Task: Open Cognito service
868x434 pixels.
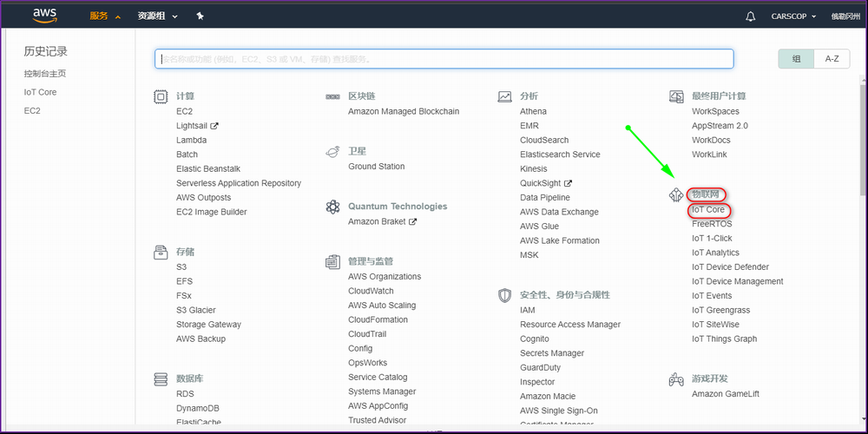Action: [535, 339]
